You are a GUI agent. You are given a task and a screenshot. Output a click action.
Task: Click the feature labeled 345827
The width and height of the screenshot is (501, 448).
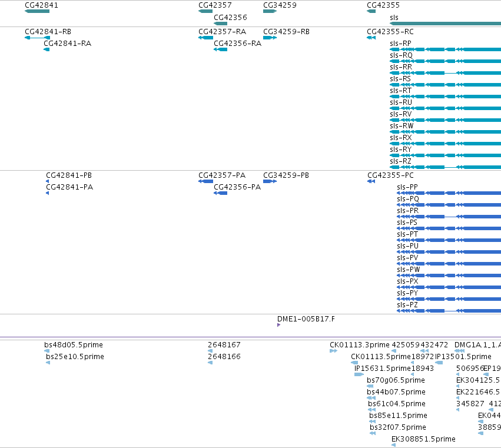click(458, 410)
